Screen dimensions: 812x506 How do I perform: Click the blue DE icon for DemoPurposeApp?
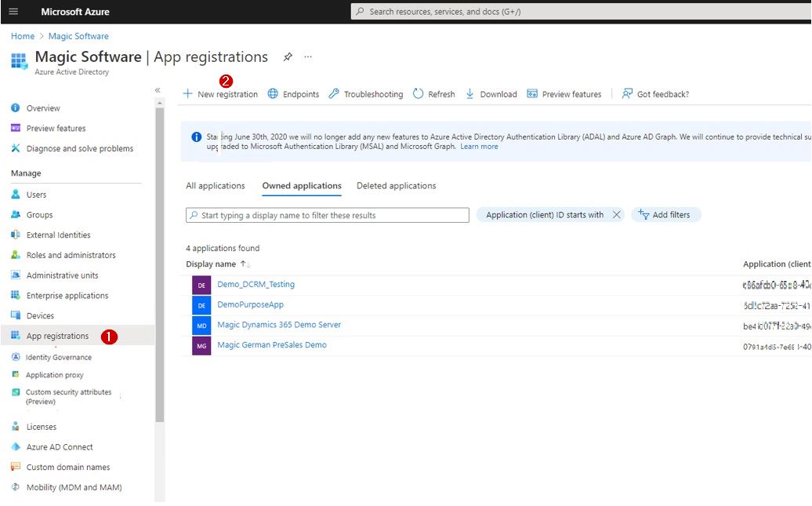tap(201, 305)
